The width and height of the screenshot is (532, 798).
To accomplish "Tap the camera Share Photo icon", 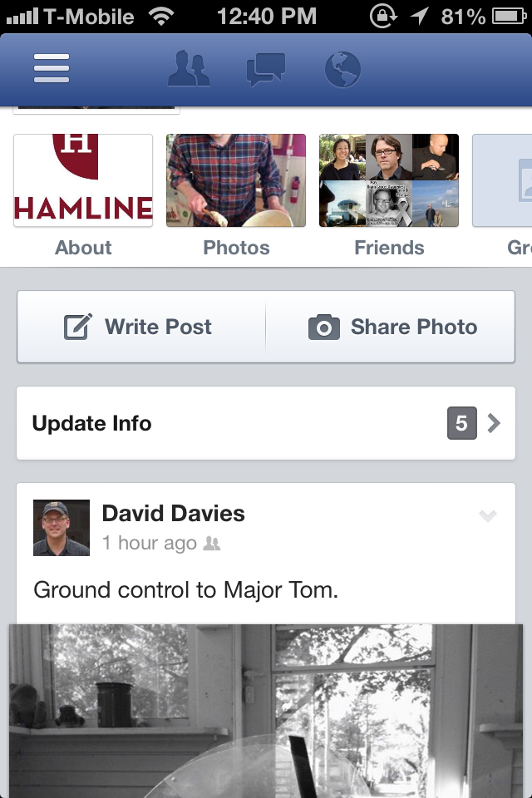I will [323, 328].
